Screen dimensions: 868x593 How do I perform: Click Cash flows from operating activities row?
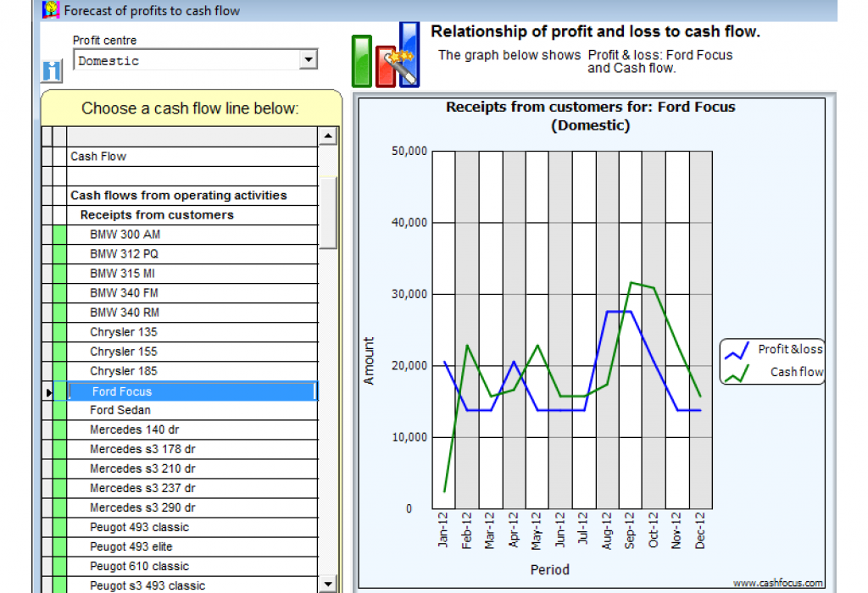pos(192,196)
